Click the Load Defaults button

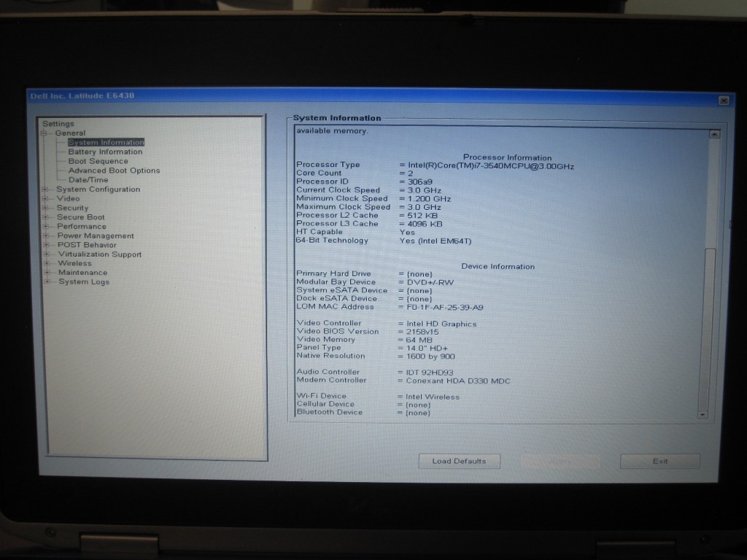coord(460,461)
